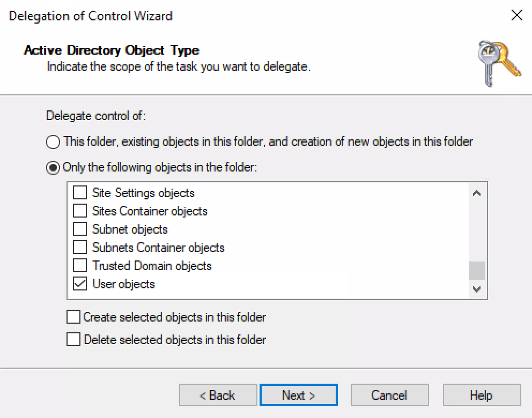Cancel the Delegation of Control Wizard

(390, 395)
